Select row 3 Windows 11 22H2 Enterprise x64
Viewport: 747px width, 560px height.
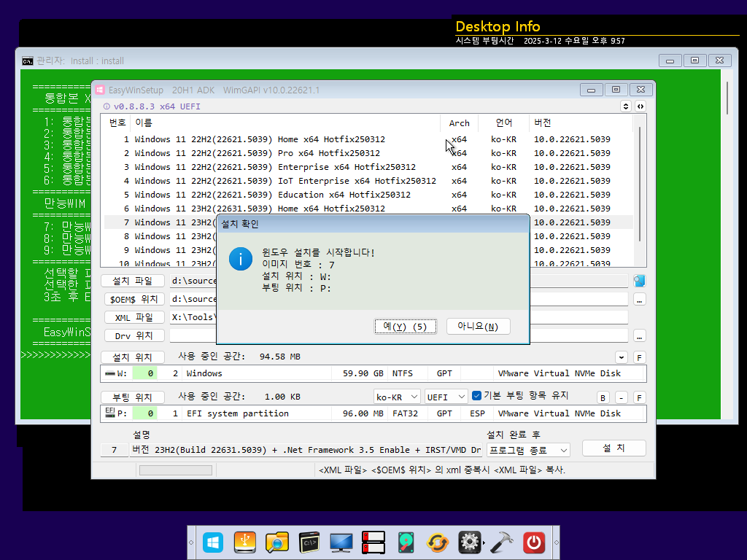[x=368, y=167]
